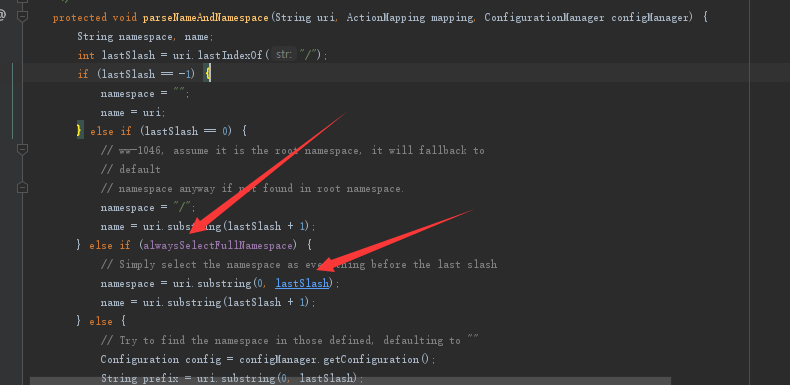
Task: Click the ConfigurationManager parameter type
Action: (x=544, y=18)
